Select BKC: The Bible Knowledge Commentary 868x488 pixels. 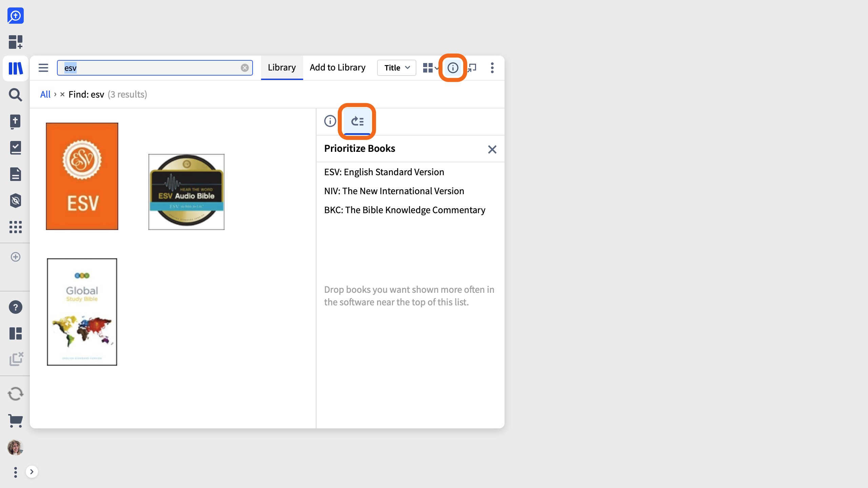[405, 210]
